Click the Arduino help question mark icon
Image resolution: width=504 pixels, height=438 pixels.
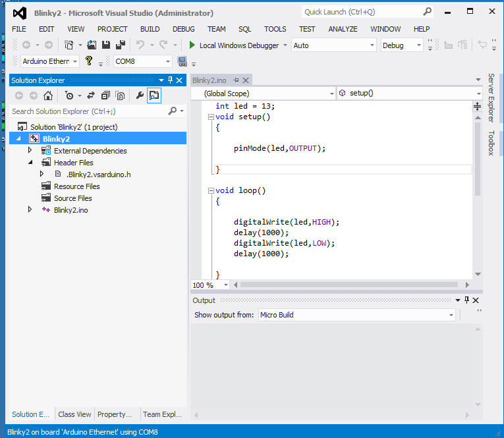coord(89,61)
